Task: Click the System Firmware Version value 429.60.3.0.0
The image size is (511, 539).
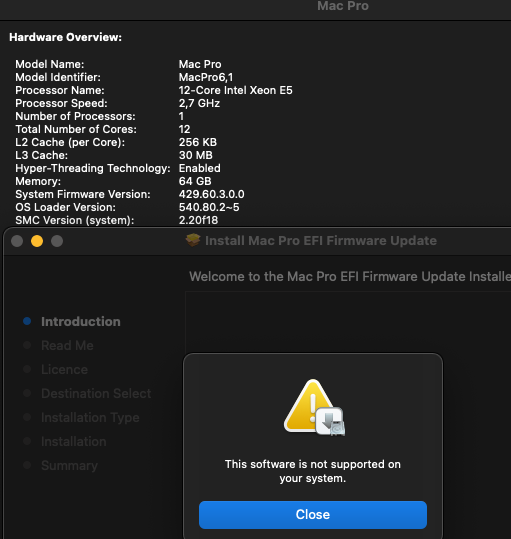Action: pyautogui.click(x=212, y=195)
